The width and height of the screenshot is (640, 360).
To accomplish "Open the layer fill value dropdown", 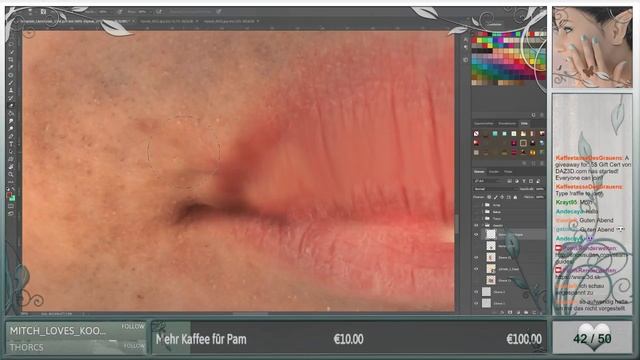I will pyautogui.click(x=540, y=197).
